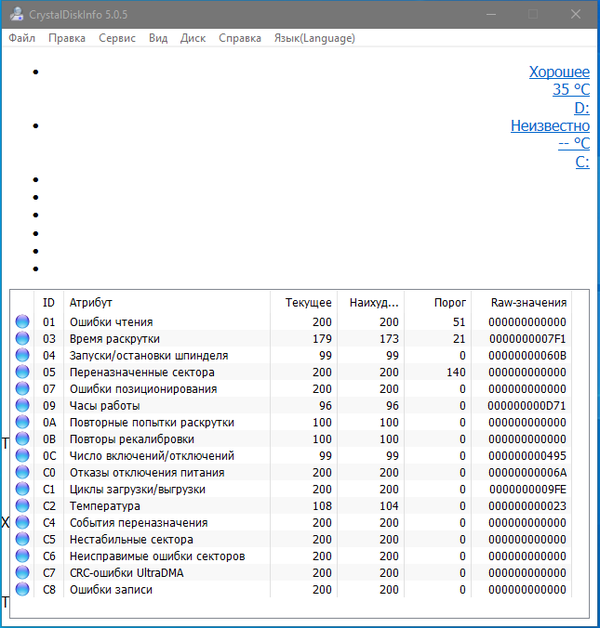Click the C: drive link
Viewport: 600px width, 628px height.
(581, 162)
